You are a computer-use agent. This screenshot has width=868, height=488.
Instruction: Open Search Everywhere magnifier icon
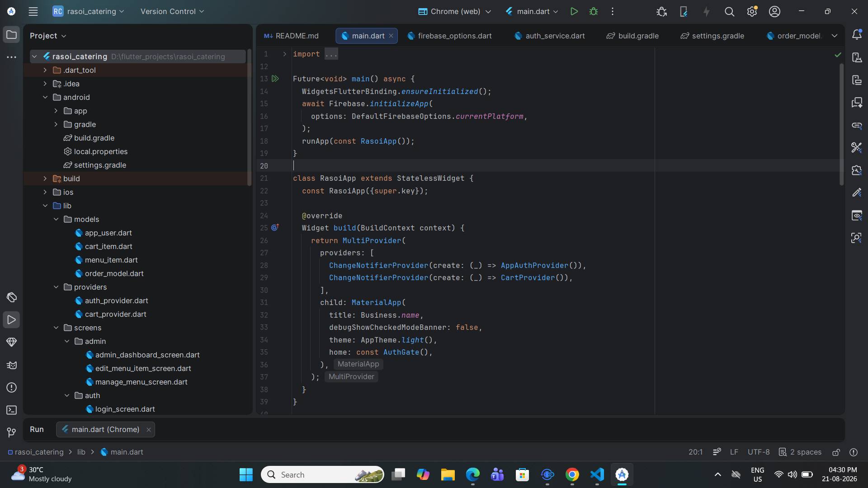[729, 12]
